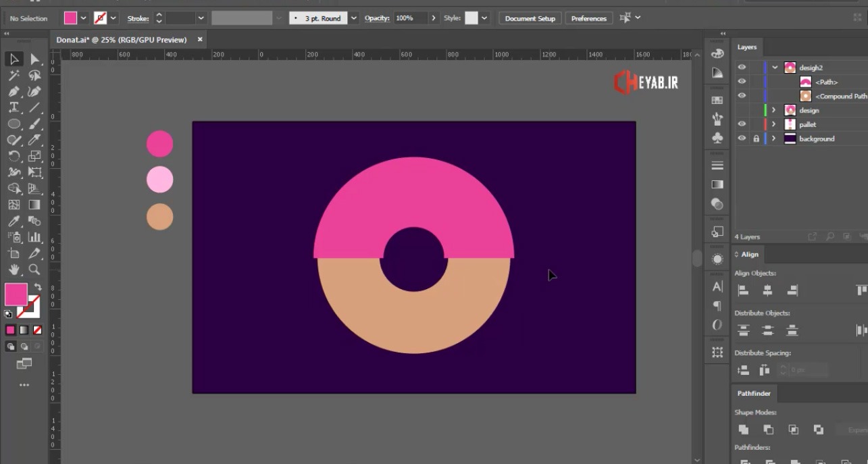Select the Pathfinder panel tab

pyautogui.click(x=754, y=393)
